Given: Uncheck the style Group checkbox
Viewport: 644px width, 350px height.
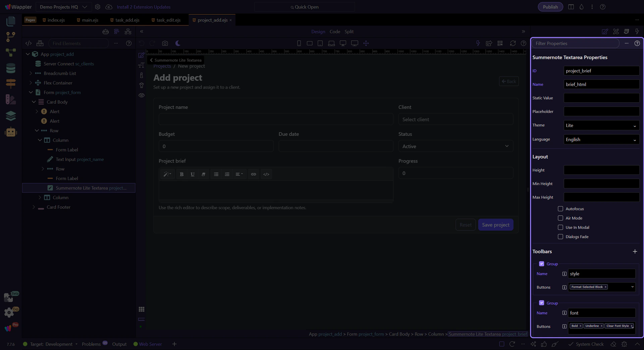Looking at the screenshot, I should (541, 264).
